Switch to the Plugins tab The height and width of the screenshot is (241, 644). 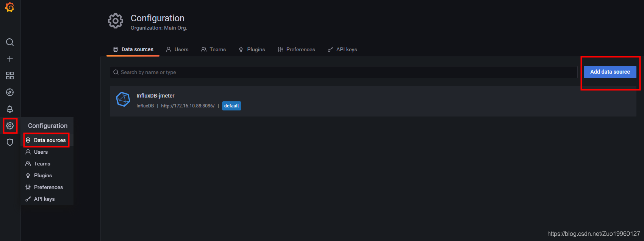pyautogui.click(x=252, y=49)
